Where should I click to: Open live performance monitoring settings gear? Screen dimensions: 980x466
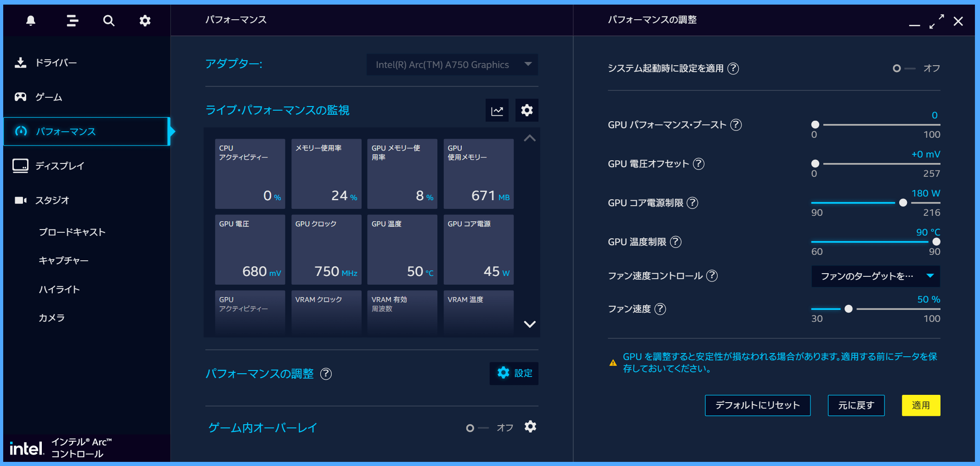527,111
